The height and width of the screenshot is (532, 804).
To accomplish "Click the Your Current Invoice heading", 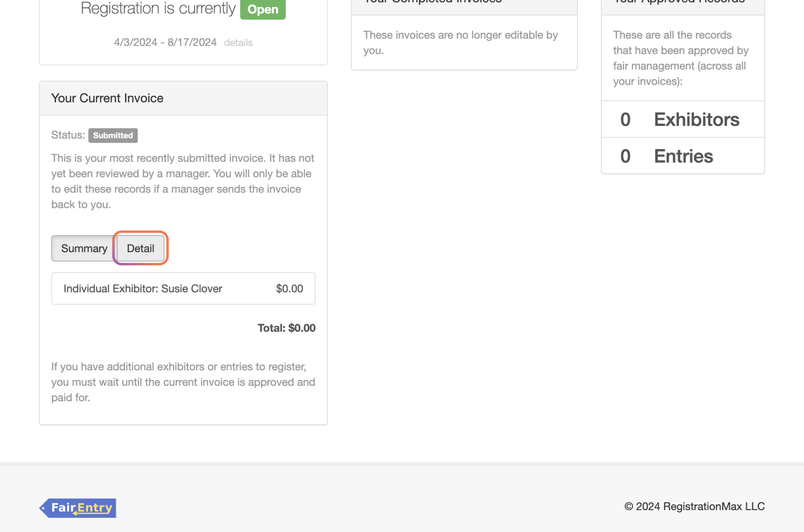I will click(x=107, y=98).
